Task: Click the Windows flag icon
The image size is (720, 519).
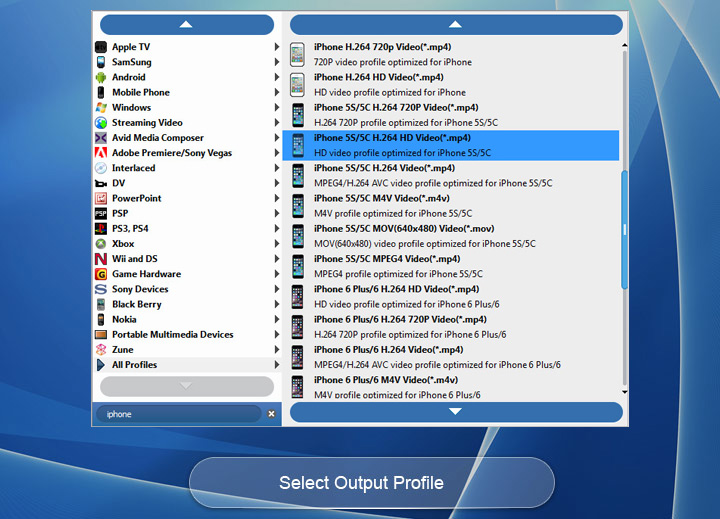Action: 101,107
